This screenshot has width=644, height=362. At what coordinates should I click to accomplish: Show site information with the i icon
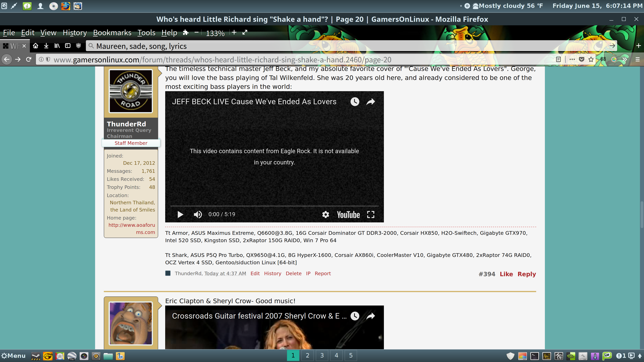click(41, 59)
